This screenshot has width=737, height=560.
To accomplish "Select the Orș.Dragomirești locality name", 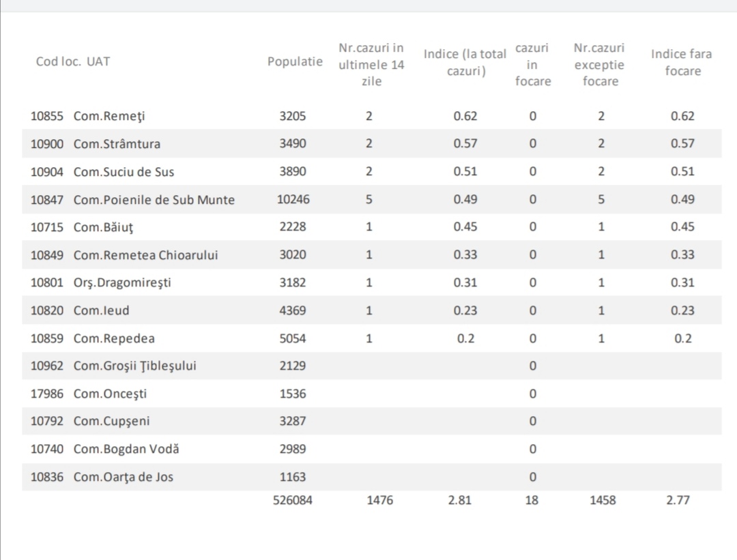I will 122,282.
